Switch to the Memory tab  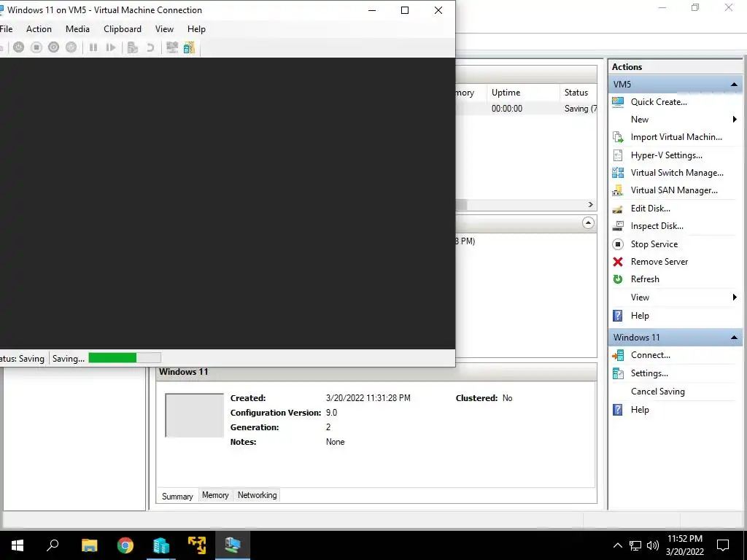pyautogui.click(x=215, y=495)
